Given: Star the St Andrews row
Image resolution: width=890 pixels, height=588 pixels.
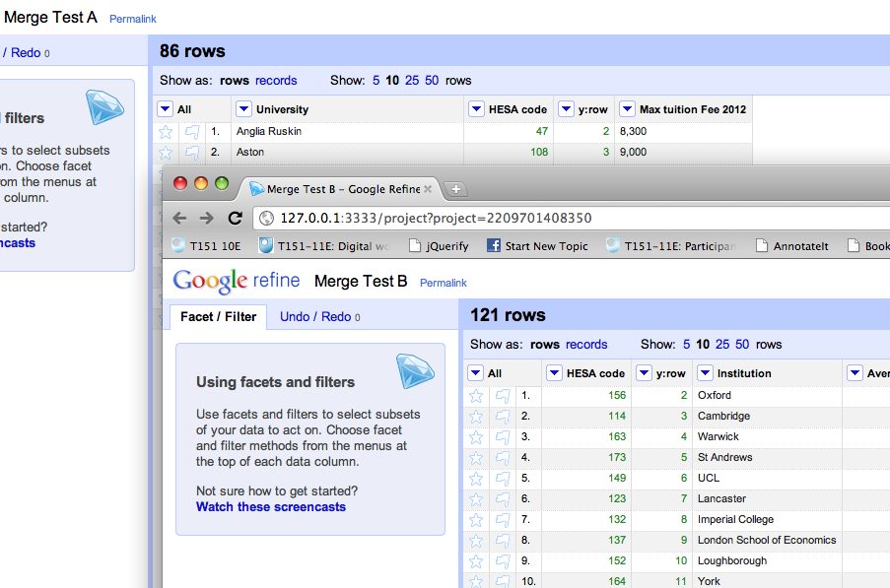Looking at the screenshot, I should point(476,458).
